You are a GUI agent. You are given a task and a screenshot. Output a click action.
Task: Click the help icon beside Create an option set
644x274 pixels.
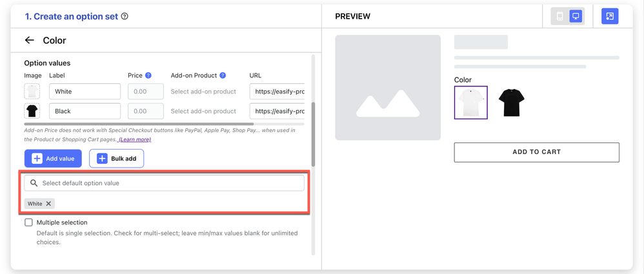tap(125, 16)
